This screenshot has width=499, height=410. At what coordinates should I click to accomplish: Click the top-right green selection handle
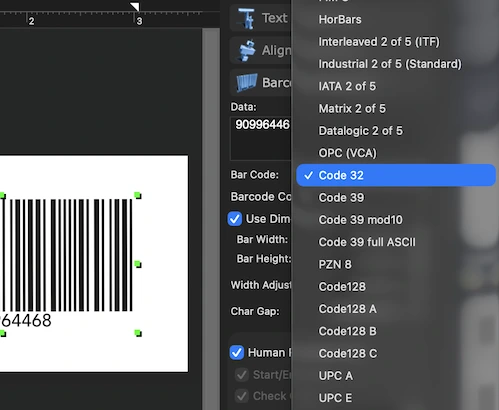[x=138, y=195]
